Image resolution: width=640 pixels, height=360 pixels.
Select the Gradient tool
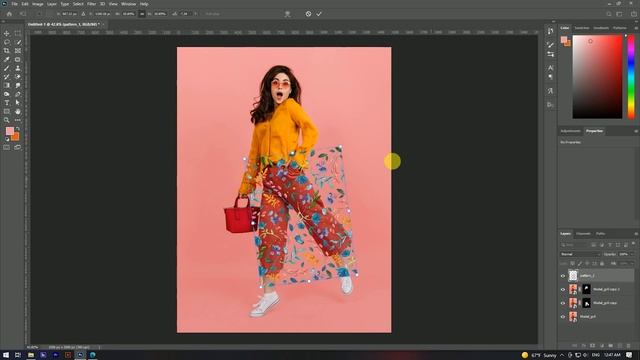click(x=7, y=85)
